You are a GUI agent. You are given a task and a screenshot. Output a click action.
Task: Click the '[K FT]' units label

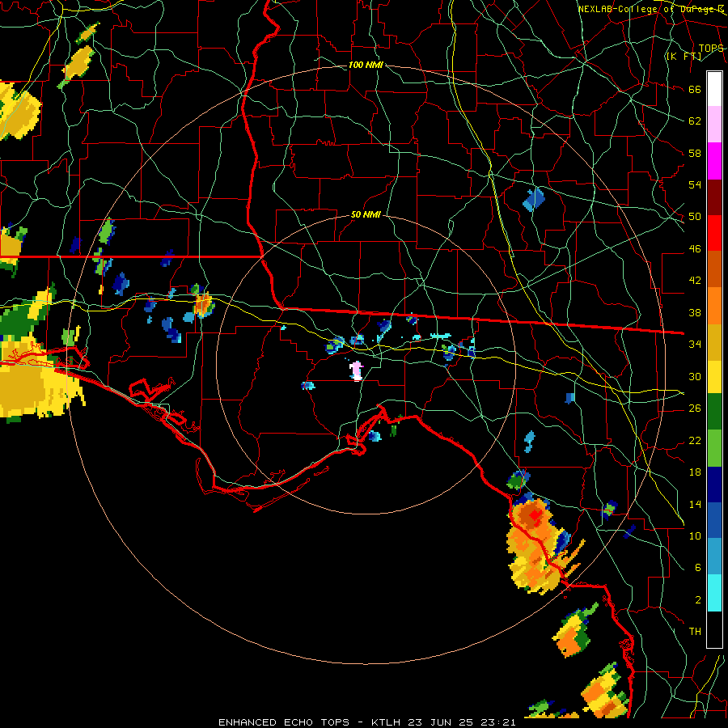(684, 56)
